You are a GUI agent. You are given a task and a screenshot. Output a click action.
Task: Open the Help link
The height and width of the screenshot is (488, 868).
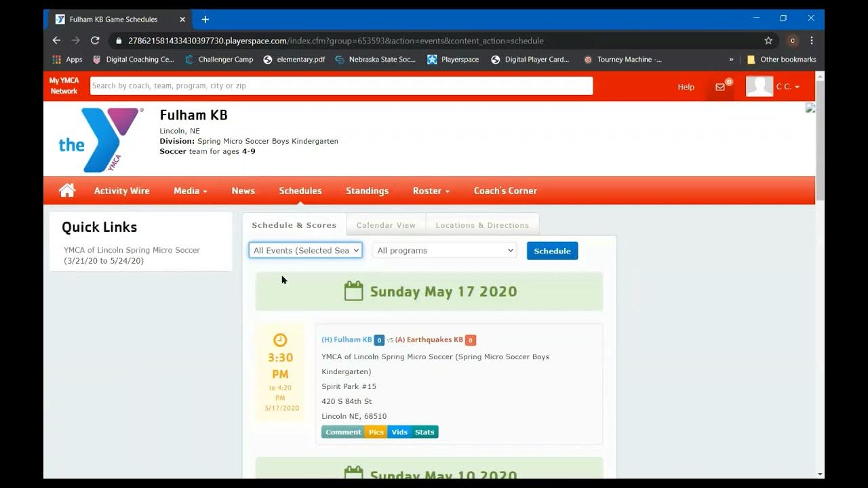(686, 87)
